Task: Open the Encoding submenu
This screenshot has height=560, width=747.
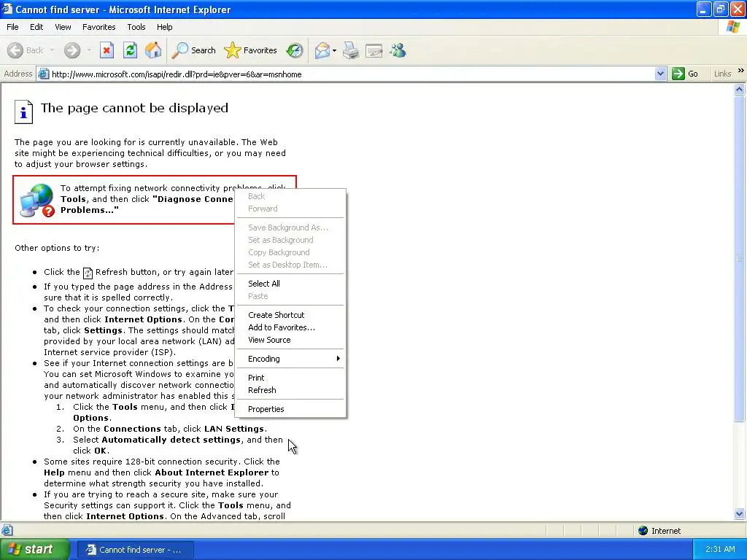Action: pos(290,359)
